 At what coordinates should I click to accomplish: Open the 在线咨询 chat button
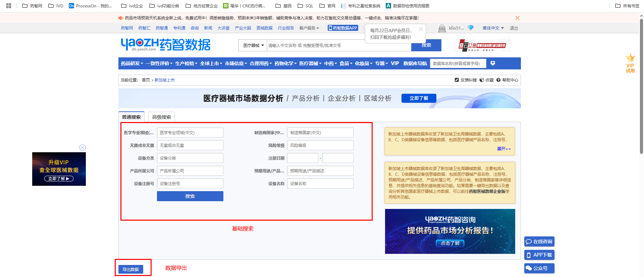539,241
